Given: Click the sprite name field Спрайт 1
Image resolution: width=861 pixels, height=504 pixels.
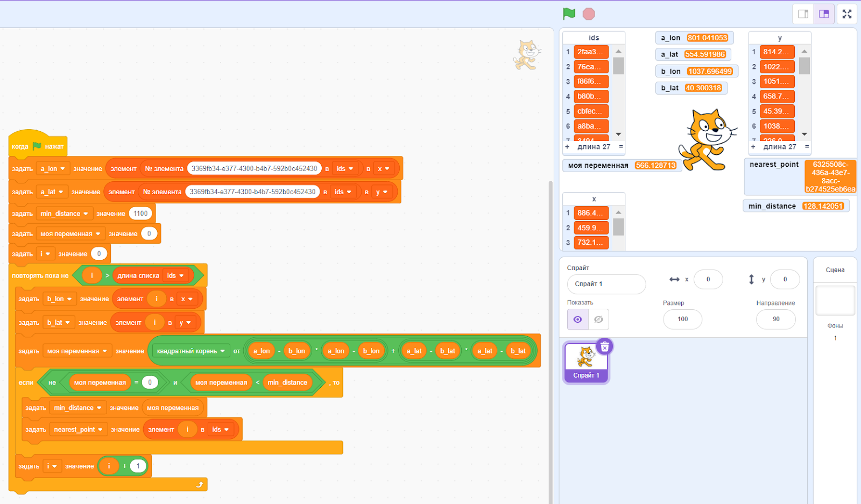Looking at the screenshot, I should pyautogui.click(x=606, y=284).
